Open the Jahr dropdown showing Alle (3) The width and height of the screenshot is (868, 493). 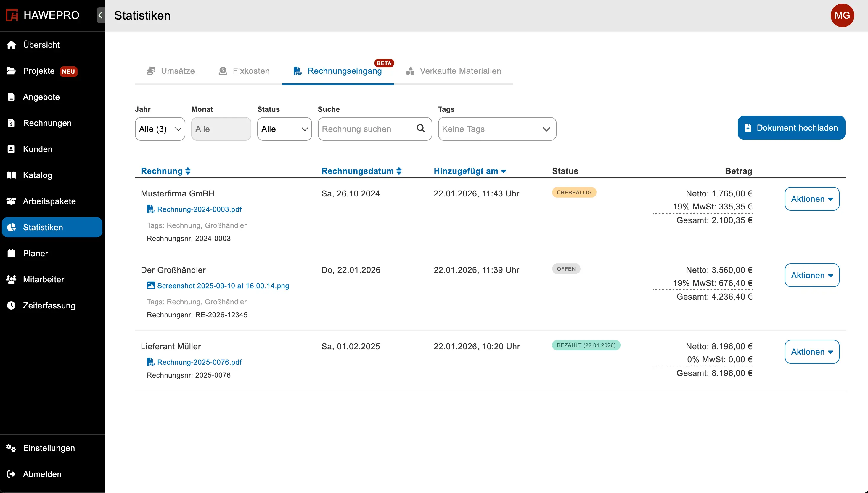tap(160, 129)
